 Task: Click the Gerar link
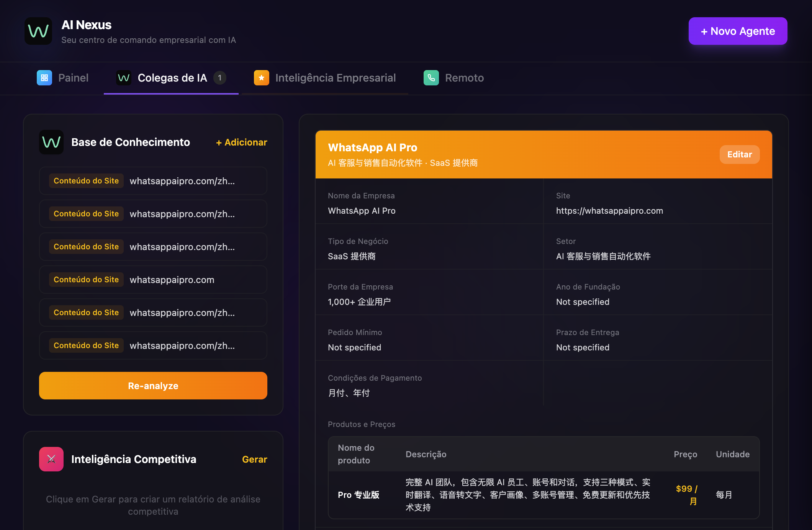(x=254, y=459)
